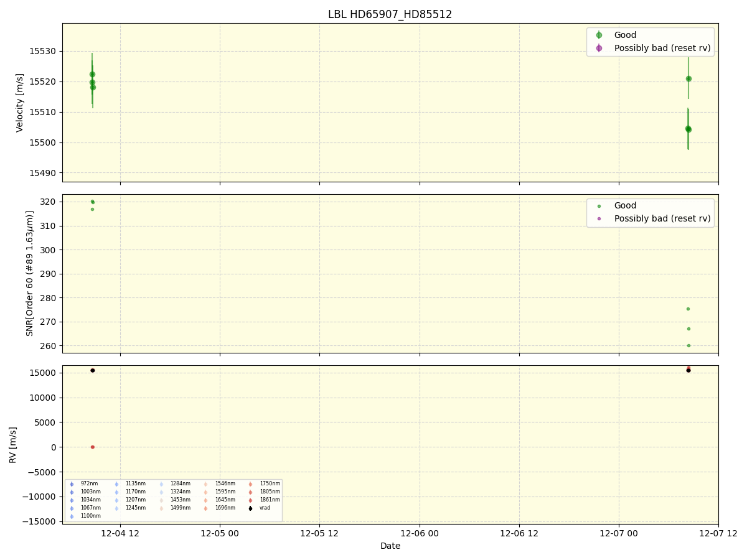Image resolution: width=747 pixels, height=560 pixels.
Task: Click the SNR point near 267
Action: click(x=688, y=329)
